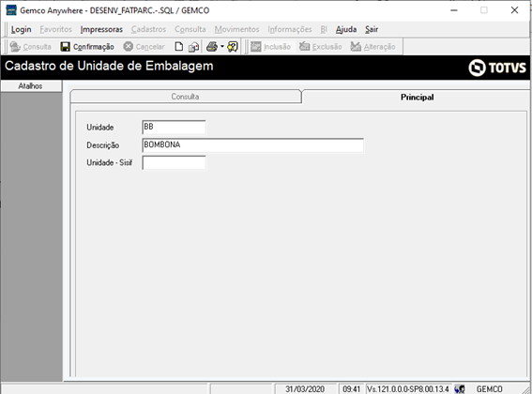Click the GEMCO status bar label
Image resolution: width=532 pixels, height=394 pixels.
coord(489,389)
